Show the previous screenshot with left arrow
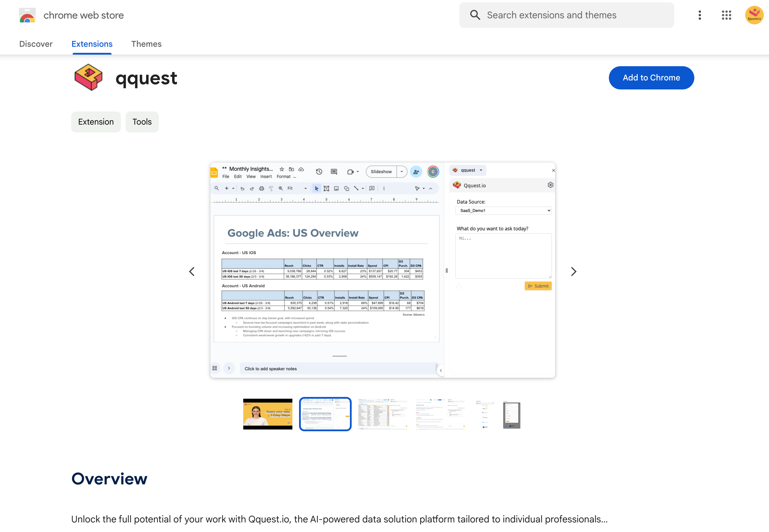 click(x=192, y=271)
